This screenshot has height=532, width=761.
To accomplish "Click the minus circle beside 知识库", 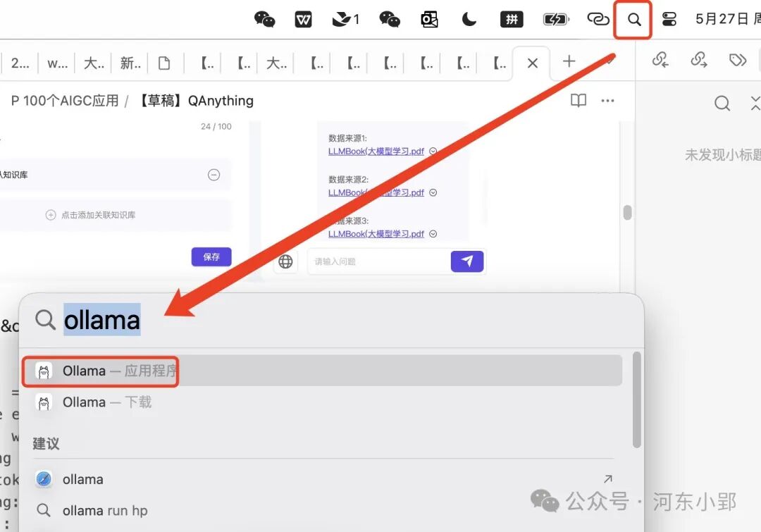I will [214, 175].
